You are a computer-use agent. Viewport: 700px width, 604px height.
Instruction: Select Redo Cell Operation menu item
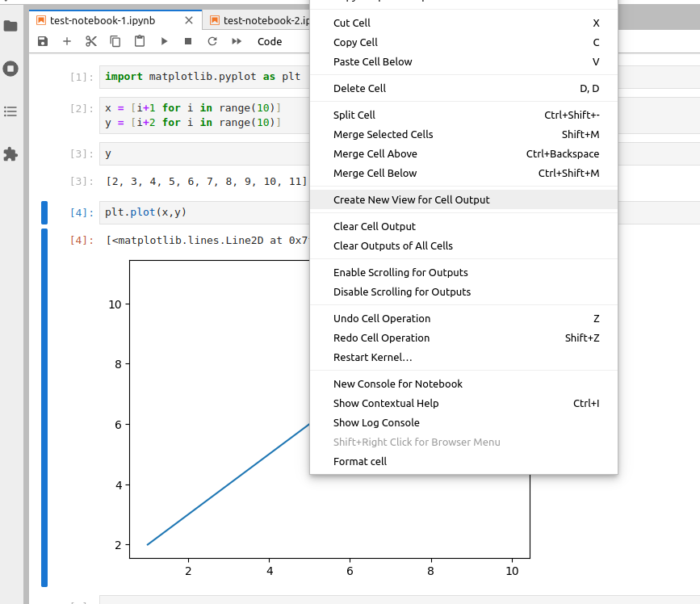pos(463,338)
